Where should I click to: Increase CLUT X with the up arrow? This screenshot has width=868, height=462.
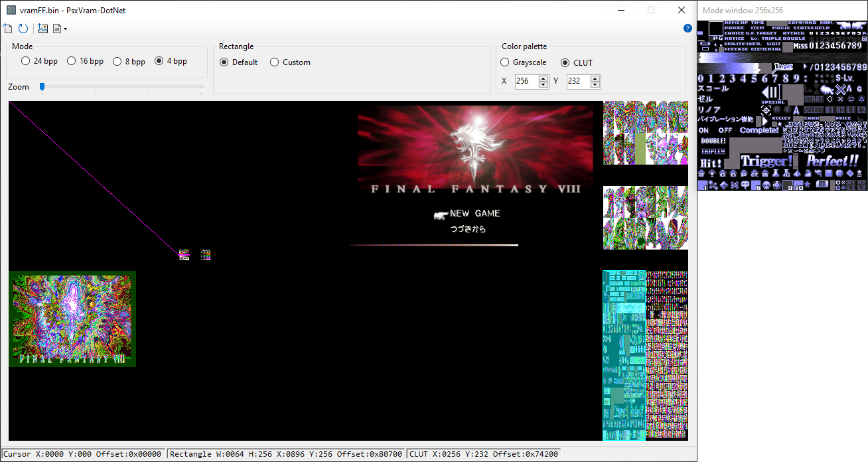[x=543, y=78]
